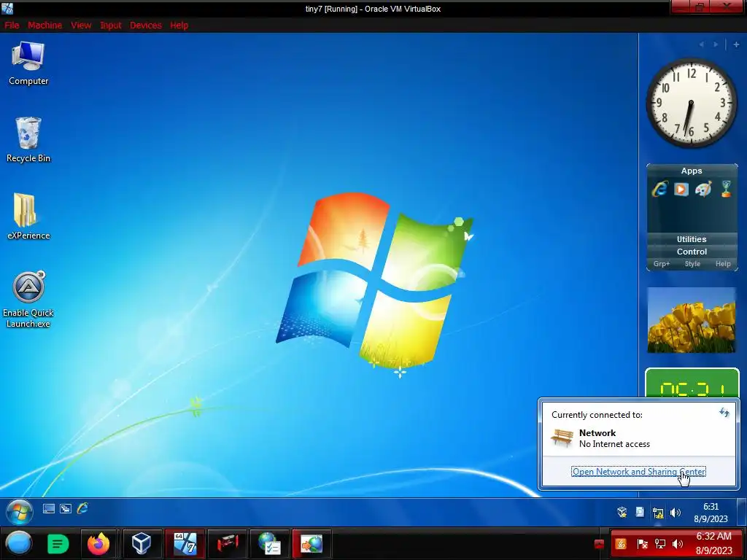Click the Network name in flyout
747x560 pixels.
pyautogui.click(x=597, y=433)
